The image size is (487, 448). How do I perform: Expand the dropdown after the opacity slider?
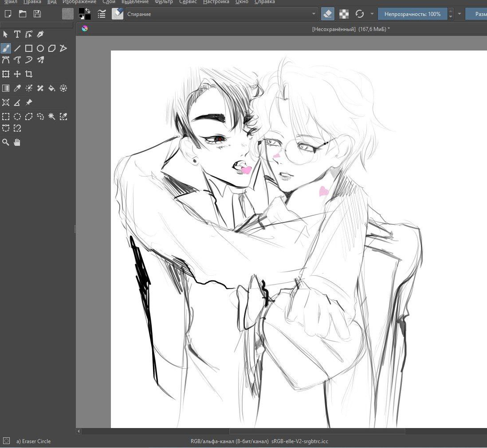tap(460, 14)
